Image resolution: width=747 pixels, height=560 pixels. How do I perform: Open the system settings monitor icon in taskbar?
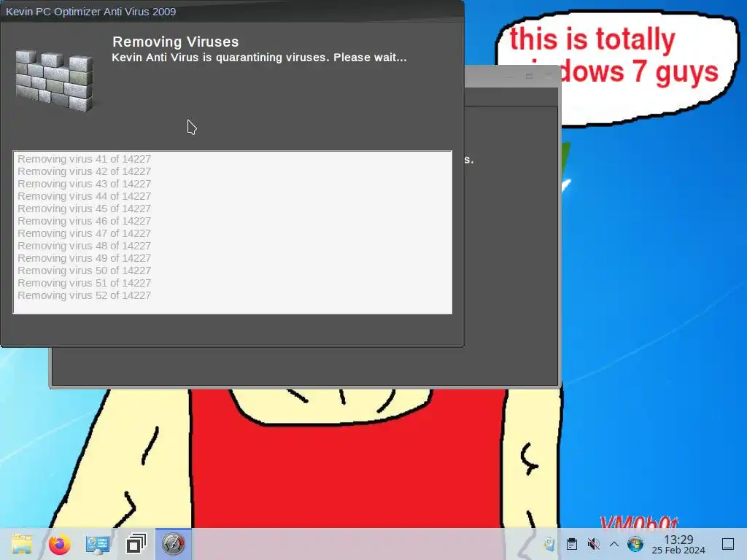point(98,544)
